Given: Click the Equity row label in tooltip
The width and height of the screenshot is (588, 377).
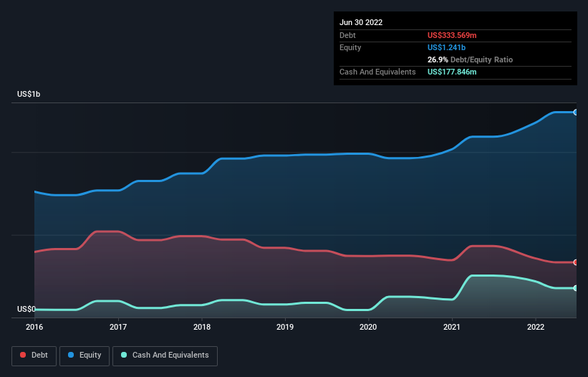Looking at the screenshot, I should tap(350, 47).
